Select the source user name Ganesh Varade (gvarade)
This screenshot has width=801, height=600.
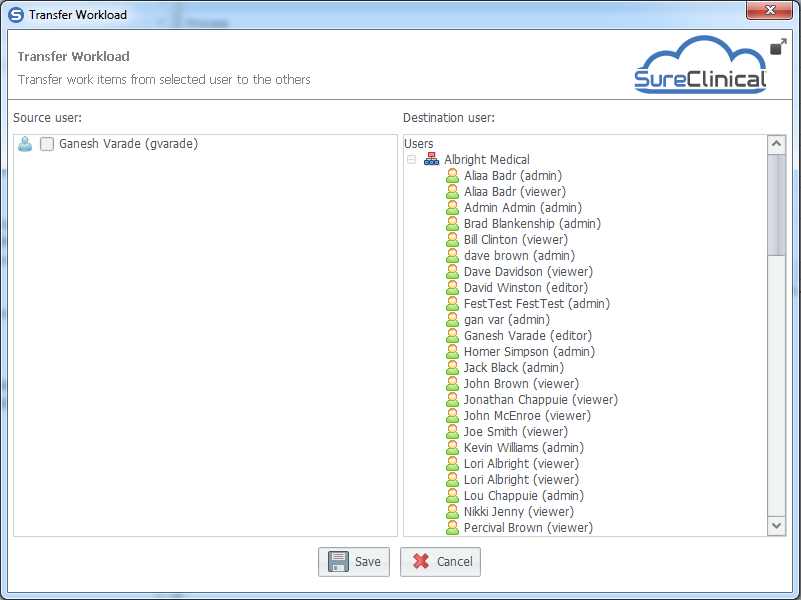click(128, 144)
